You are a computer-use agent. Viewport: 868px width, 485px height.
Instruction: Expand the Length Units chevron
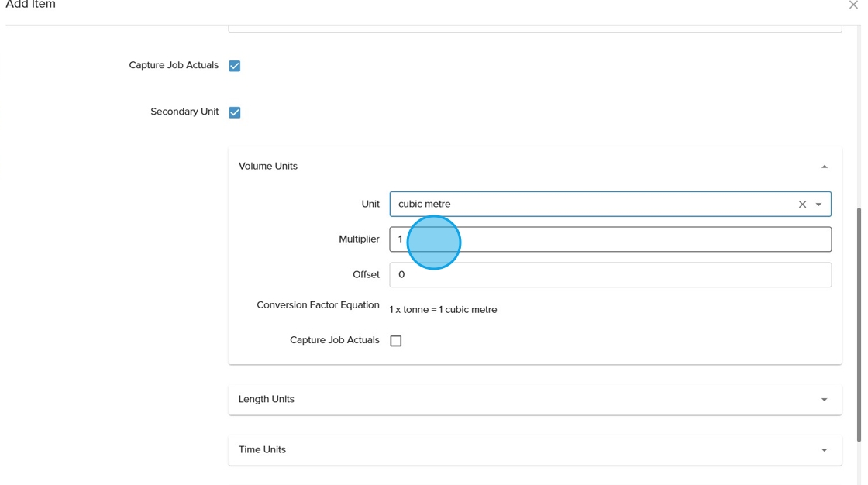824,400
